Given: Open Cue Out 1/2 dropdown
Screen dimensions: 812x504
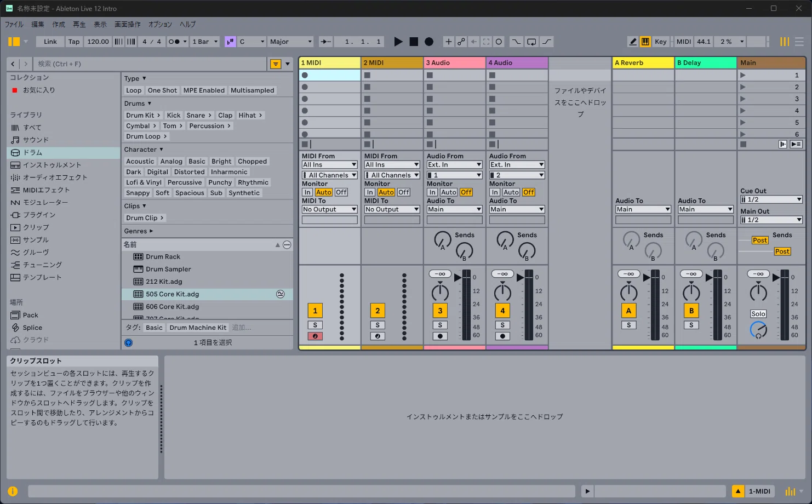Looking at the screenshot, I should [771, 199].
